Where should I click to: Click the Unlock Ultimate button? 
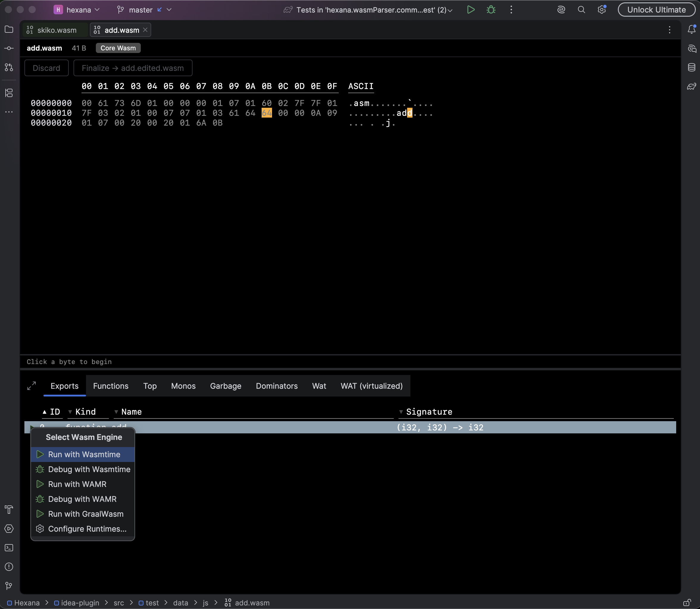pos(657,10)
